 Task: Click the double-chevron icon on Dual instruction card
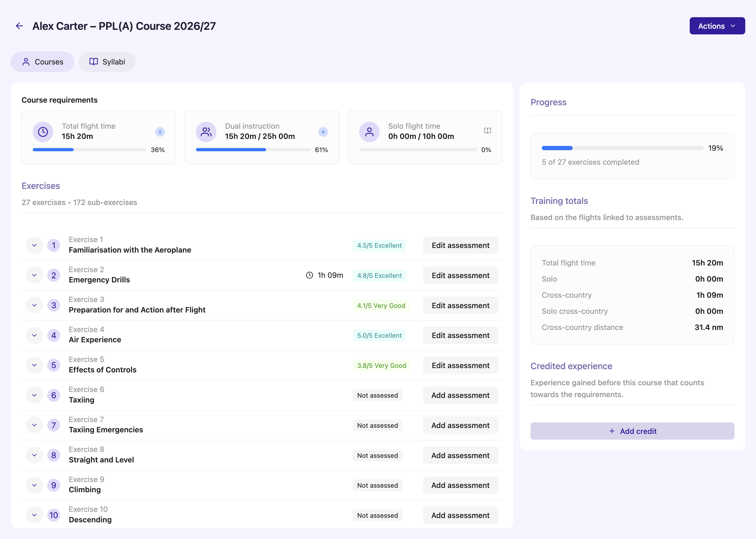pos(323,132)
